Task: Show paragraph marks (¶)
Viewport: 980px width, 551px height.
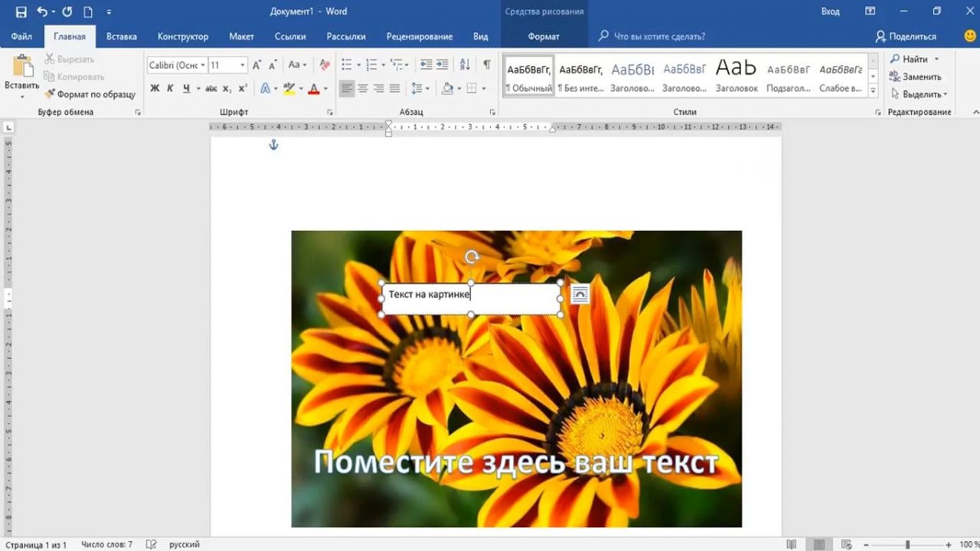Action: [486, 65]
